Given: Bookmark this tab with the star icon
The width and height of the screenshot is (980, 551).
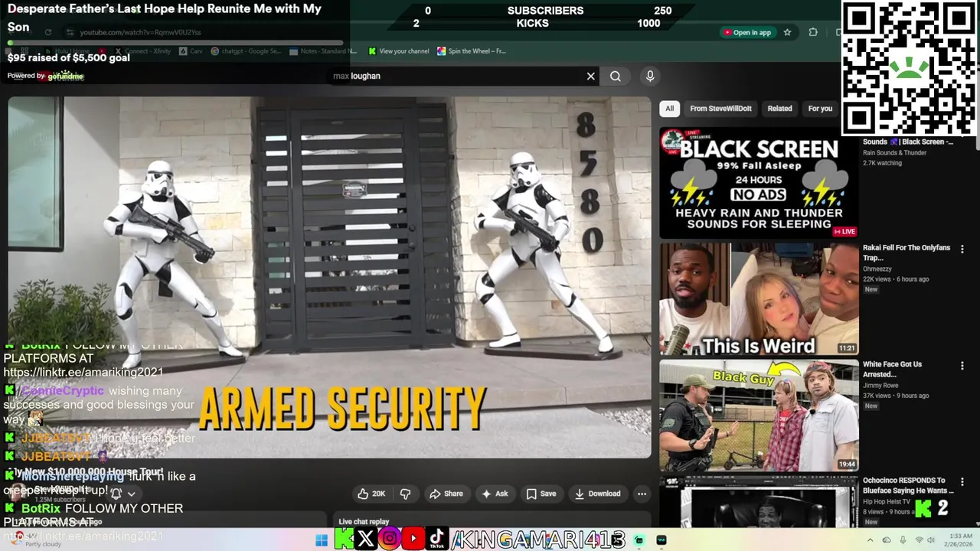Looking at the screenshot, I should [787, 32].
